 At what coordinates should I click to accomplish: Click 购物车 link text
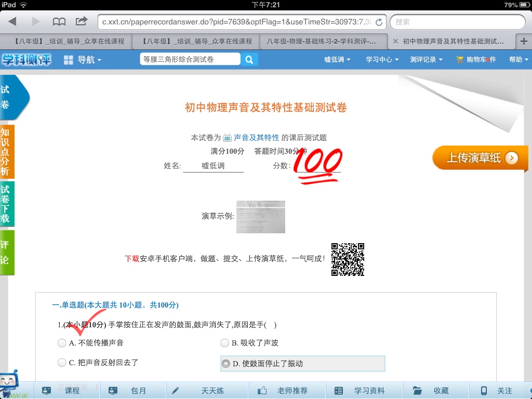(481, 60)
